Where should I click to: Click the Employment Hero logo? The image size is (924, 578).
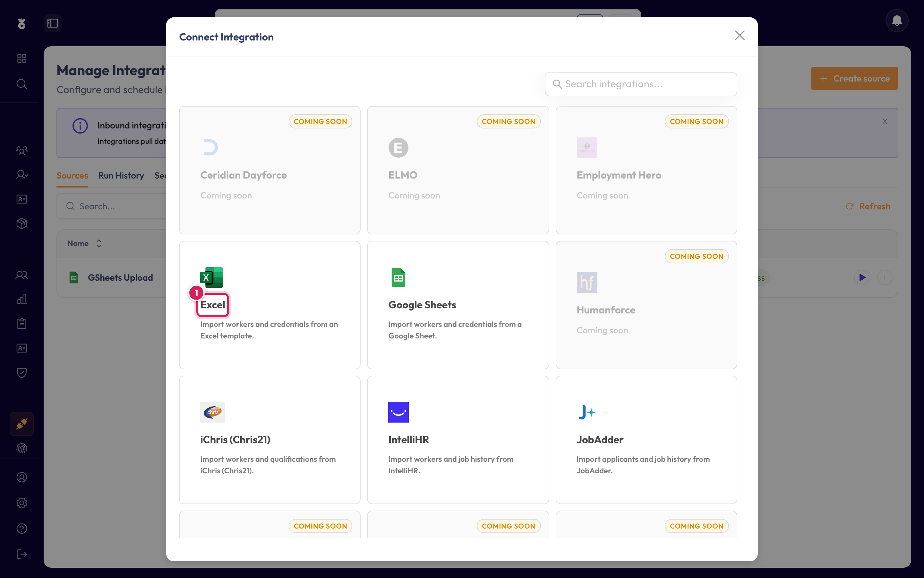click(587, 148)
